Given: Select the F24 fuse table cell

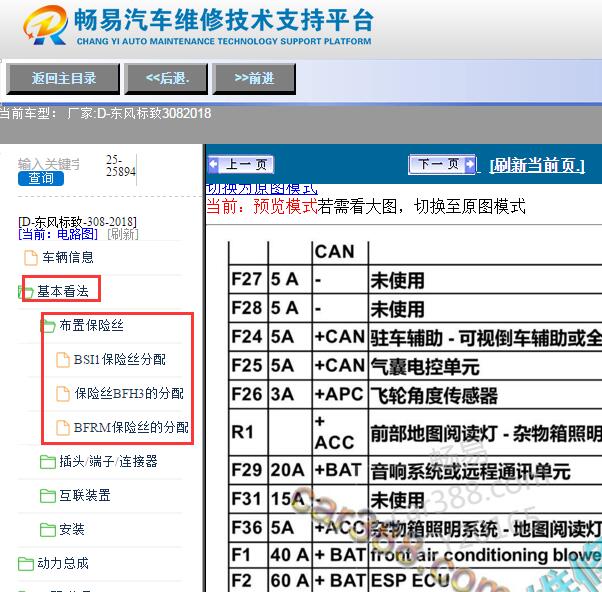Looking at the screenshot, I should pos(248,337).
